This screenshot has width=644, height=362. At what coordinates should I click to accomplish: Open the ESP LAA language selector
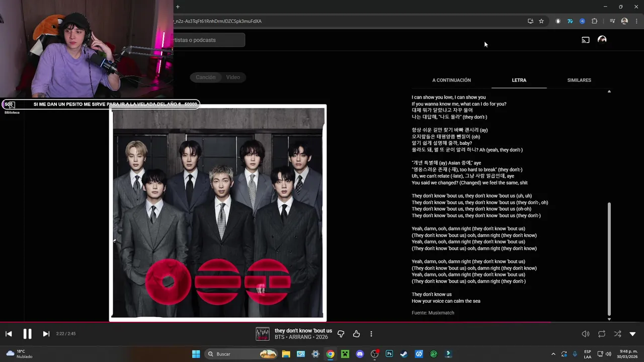pos(588,354)
